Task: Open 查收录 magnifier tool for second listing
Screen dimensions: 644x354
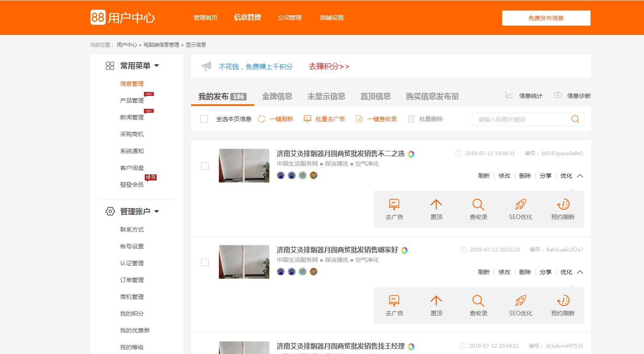Action: point(478,301)
